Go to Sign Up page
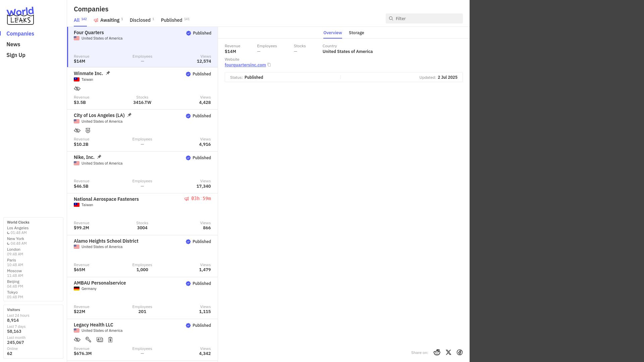 [16, 55]
